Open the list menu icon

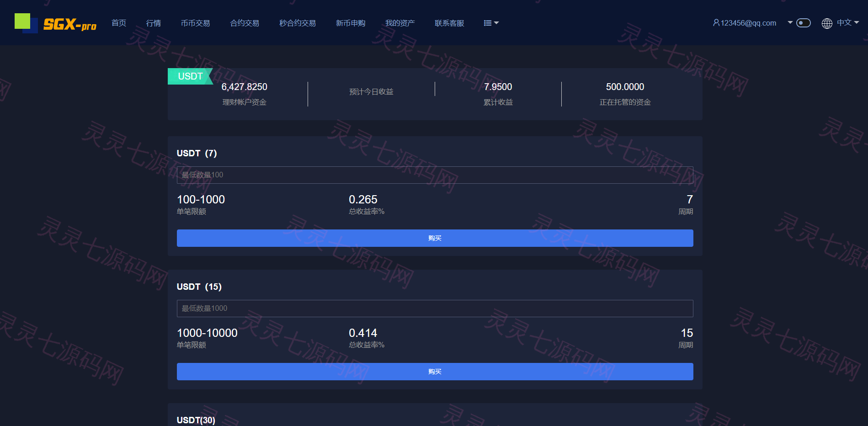488,23
